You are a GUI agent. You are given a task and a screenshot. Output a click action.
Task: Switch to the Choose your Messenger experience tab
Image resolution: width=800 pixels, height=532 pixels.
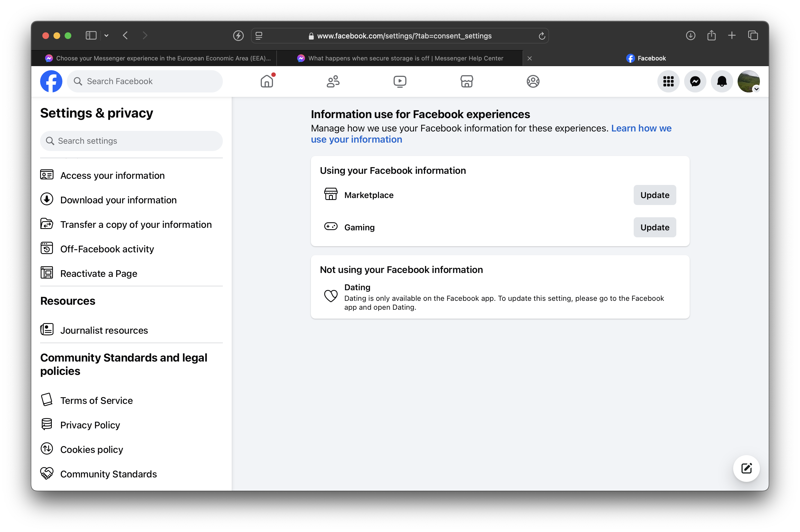[x=154, y=58]
